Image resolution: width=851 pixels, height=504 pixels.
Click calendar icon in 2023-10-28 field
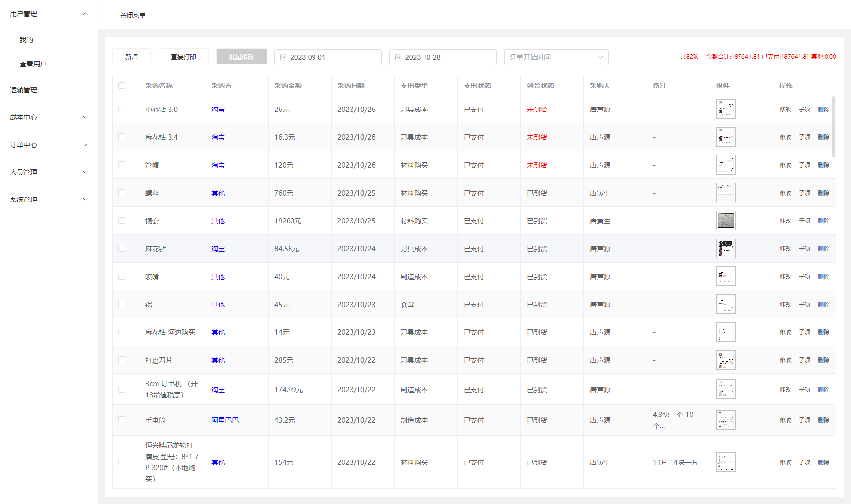(x=398, y=57)
